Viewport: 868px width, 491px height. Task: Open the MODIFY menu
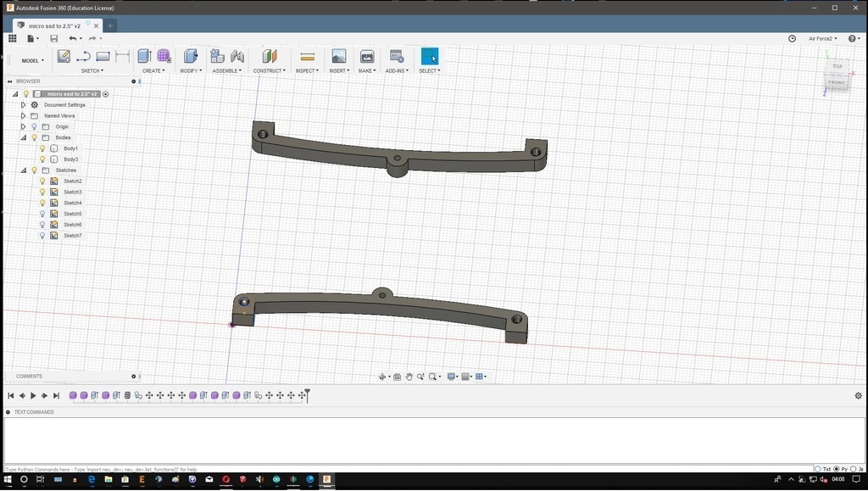191,70
